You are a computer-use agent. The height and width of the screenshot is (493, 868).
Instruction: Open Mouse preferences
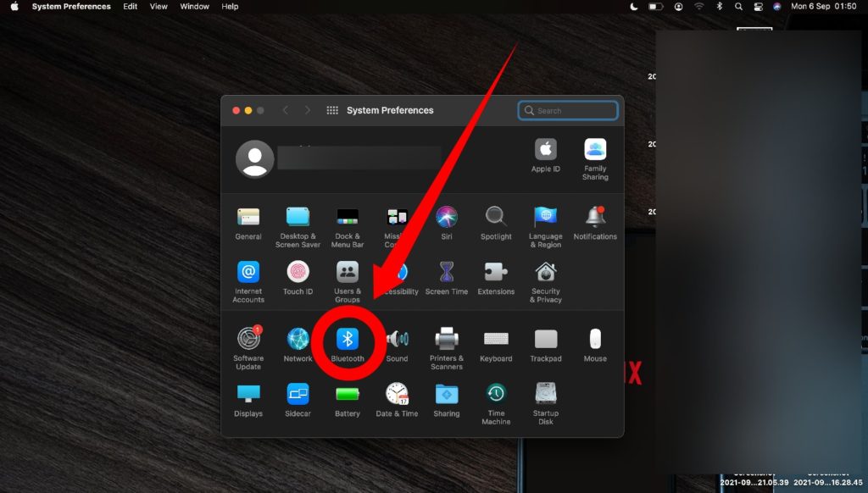tap(595, 345)
